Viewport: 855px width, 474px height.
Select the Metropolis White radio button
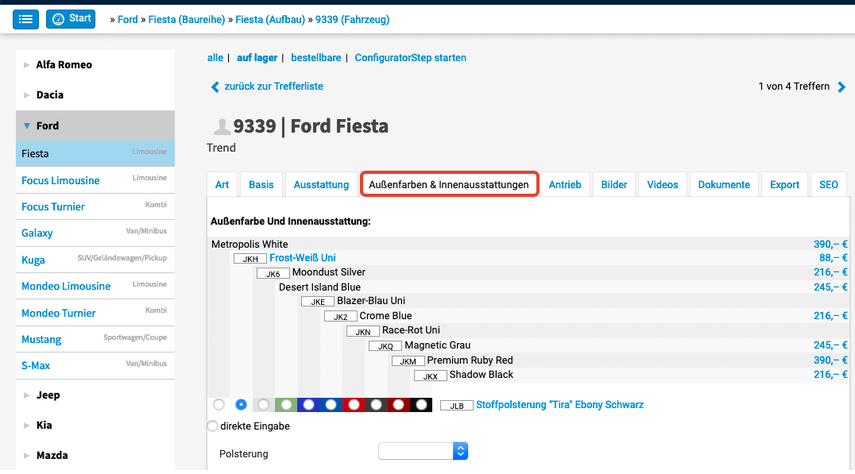coord(219,405)
